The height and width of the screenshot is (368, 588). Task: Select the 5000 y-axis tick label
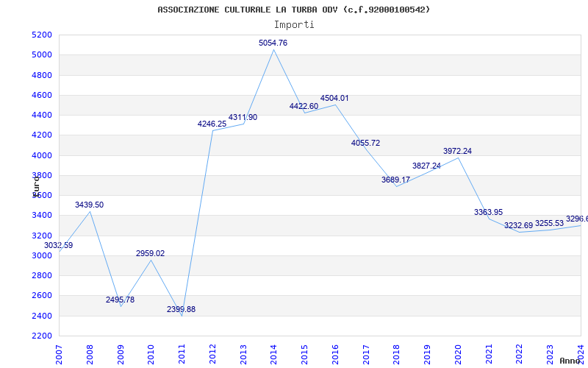(42, 54)
